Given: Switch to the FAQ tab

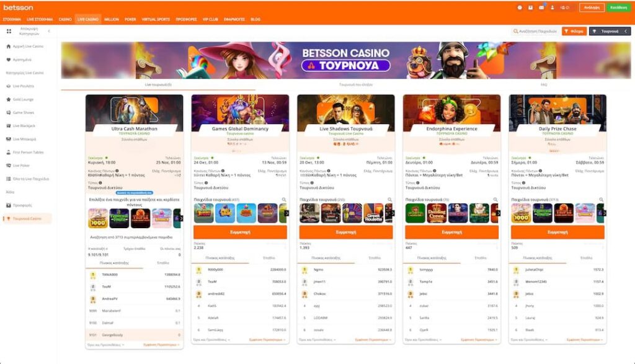Looking at the screenshot, I should (543, 84).
